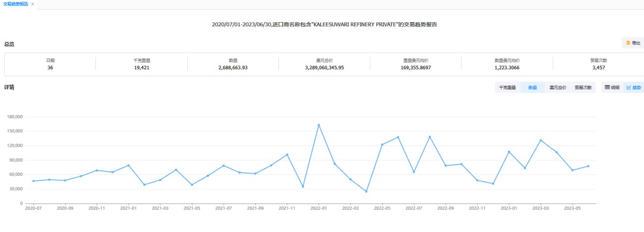Click the 60,000 y-axis label
The height and width of the screenshot is (232, 644).
click(16, 175)
